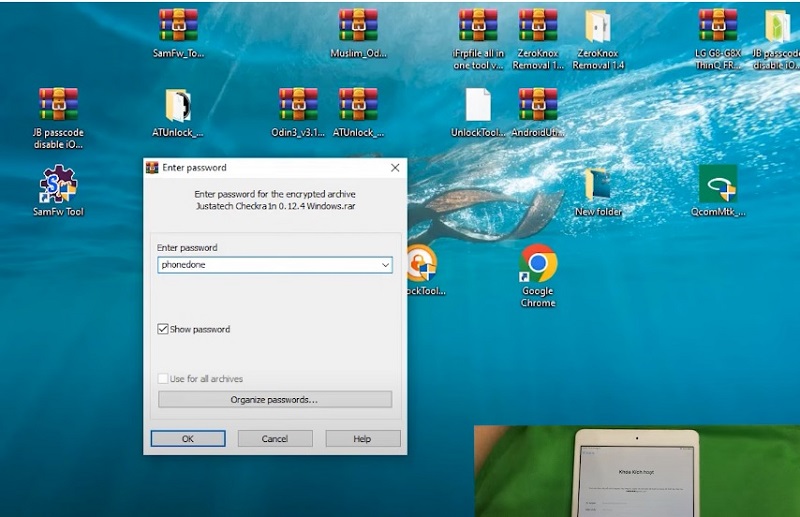Screen dimensions: 800x517
Task: Click the password input field
Action: [x=267, y=265]
